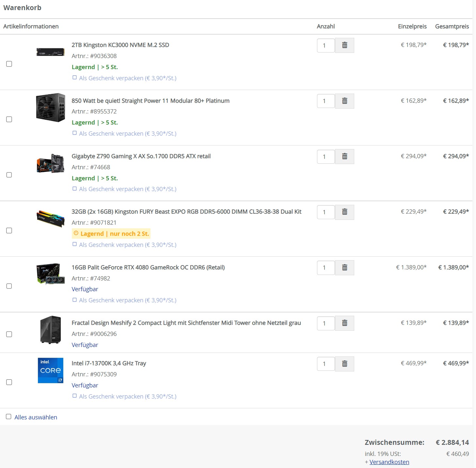Select the Fractal Design Meshify 2 row checkbox
Image resolution: width=476 pixels, height=468 pixels.
click(9, 334)
